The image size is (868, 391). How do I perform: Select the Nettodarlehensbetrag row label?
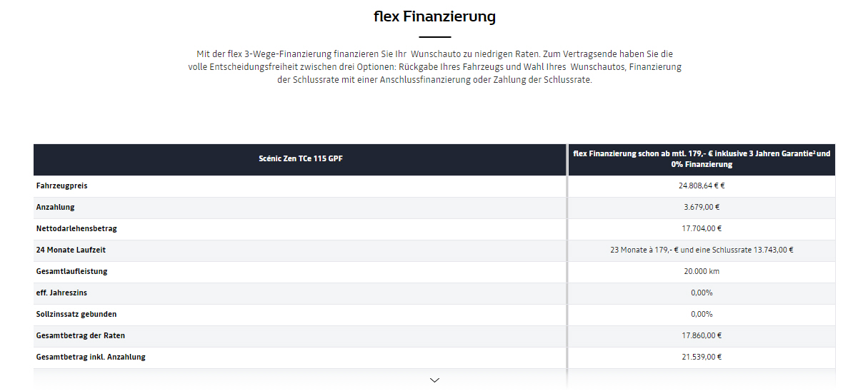pyautogui.click(x=76, y=228)
